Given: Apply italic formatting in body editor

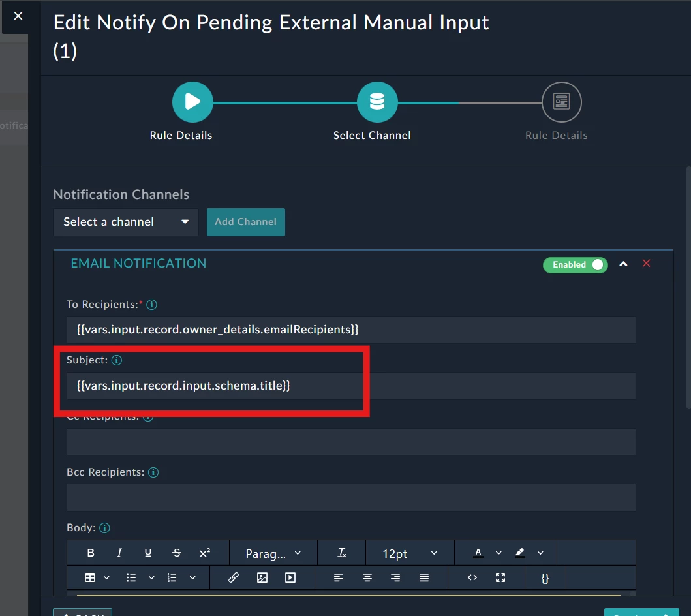Looking at the screenshot, I should [x=119, y=553].
